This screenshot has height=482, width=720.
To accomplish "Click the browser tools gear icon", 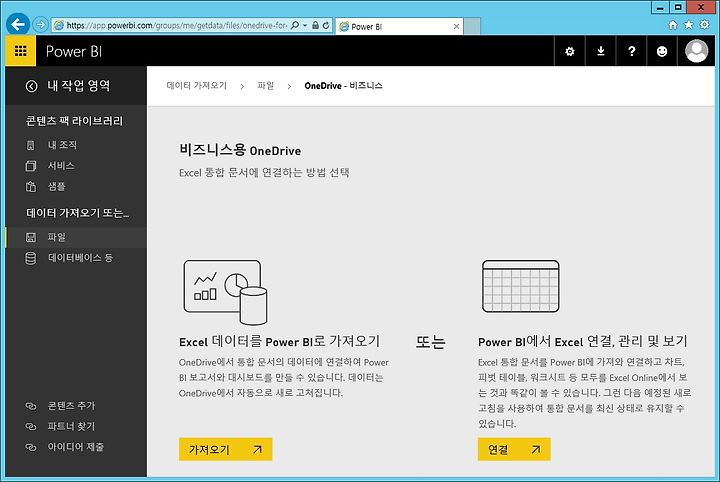I will click(x=704, y=25).
